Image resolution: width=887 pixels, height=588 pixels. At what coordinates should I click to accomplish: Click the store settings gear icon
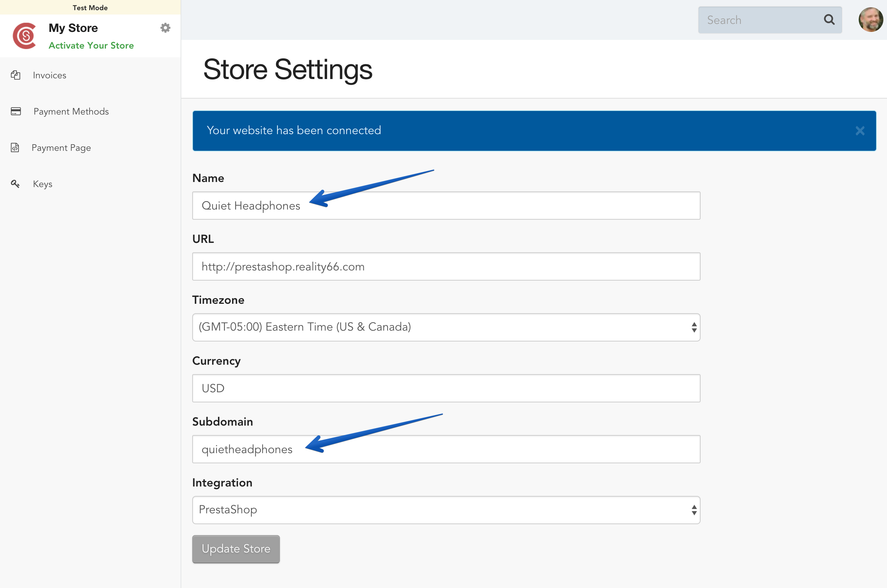pyautogui.click(x=165, y=28)
